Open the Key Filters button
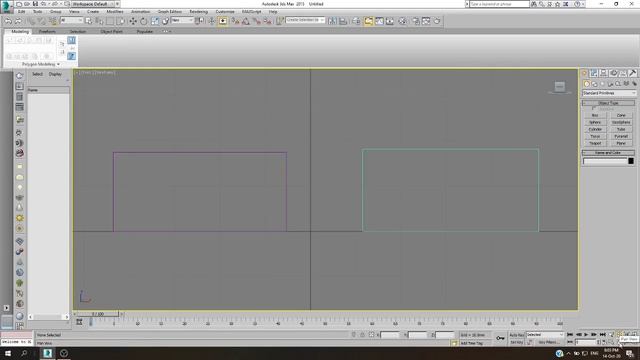The height and width of the screenshot is (360, 640). click(548, 342)
